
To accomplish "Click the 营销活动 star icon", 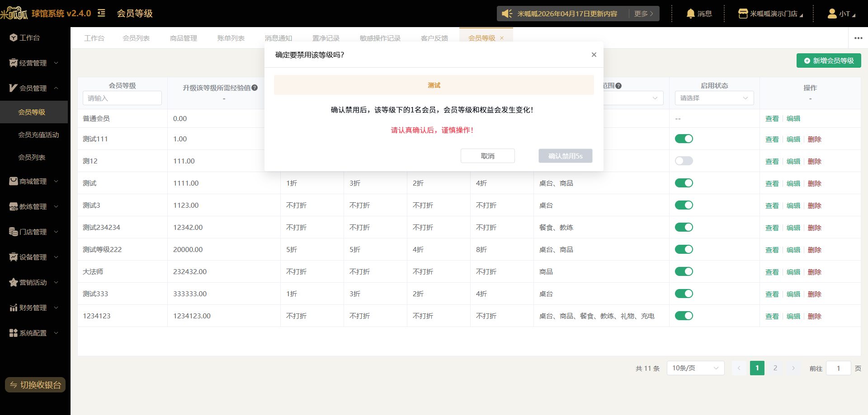I will point(14,282).
